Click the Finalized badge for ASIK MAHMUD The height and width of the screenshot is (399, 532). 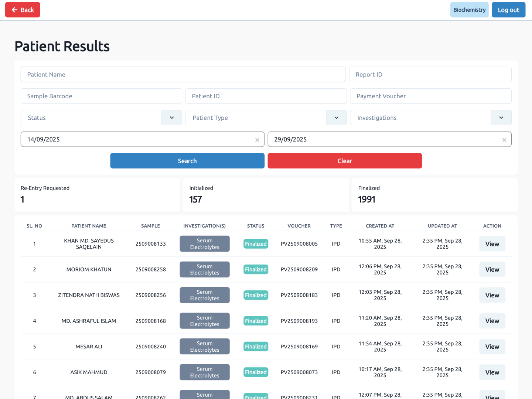(256, 372)
